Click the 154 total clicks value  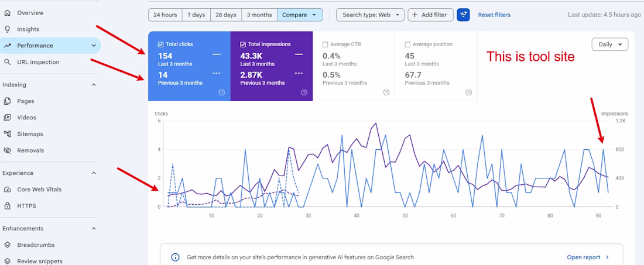[x=165, y=56]
